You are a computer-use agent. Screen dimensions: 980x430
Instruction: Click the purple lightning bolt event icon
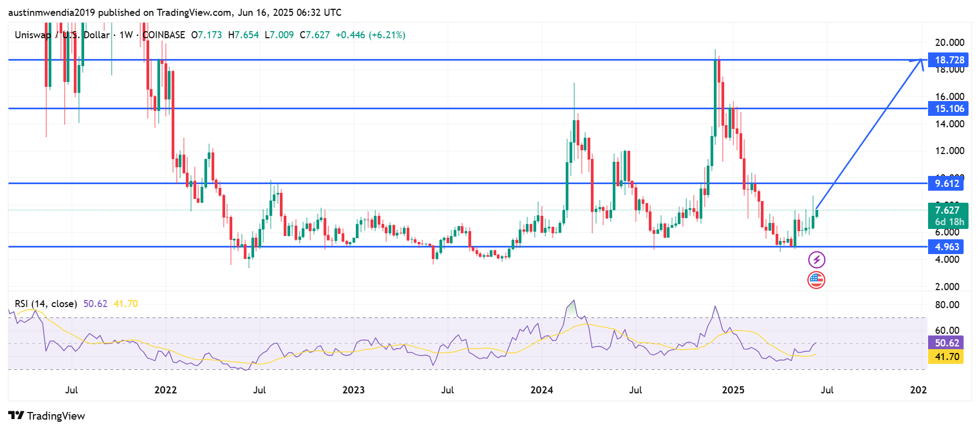(817, 260)
